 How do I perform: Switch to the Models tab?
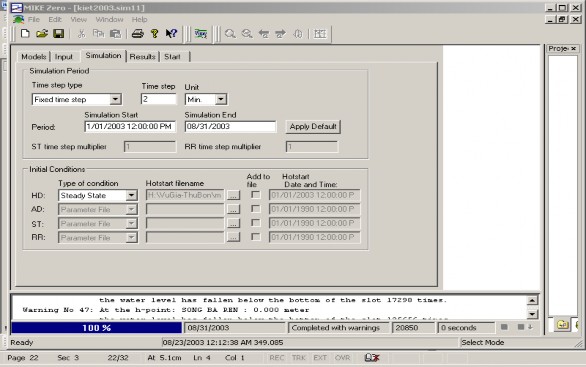pyautogui.click(x=34, y=57)
